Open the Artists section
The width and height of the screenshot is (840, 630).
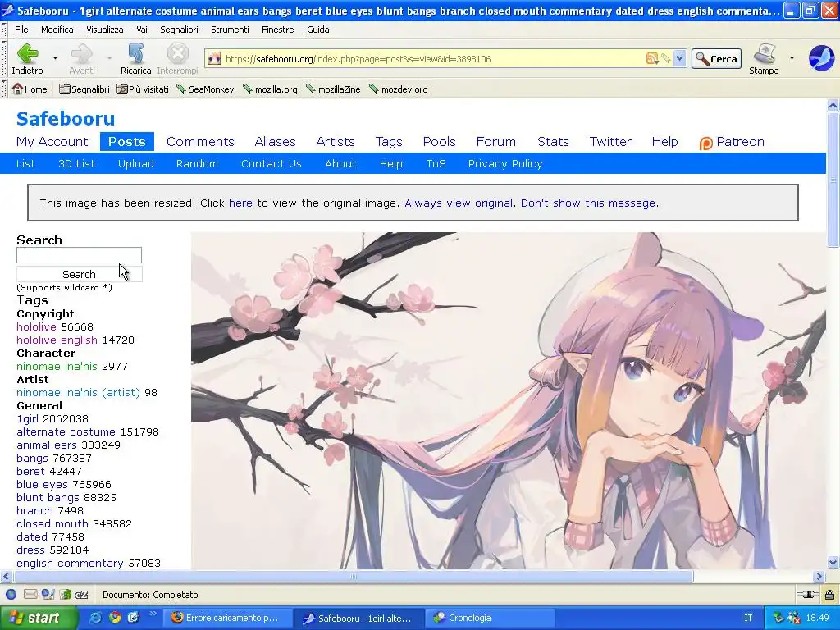coord(336,141)
